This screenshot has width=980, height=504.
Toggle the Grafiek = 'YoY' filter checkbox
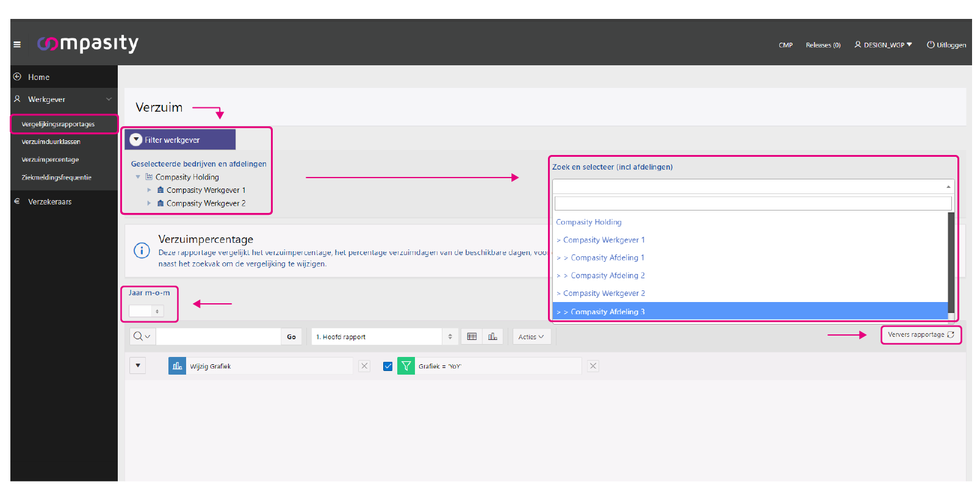pos(387,366)
